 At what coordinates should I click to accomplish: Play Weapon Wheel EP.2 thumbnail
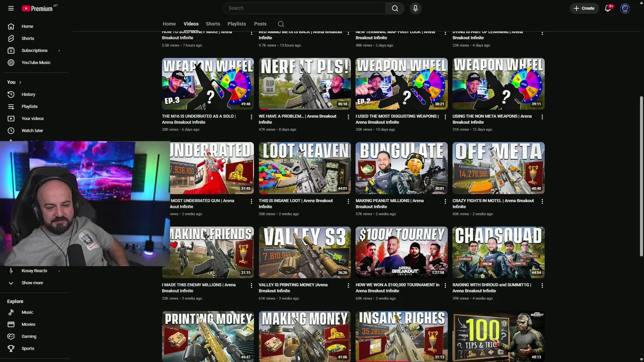coord(401,84)
